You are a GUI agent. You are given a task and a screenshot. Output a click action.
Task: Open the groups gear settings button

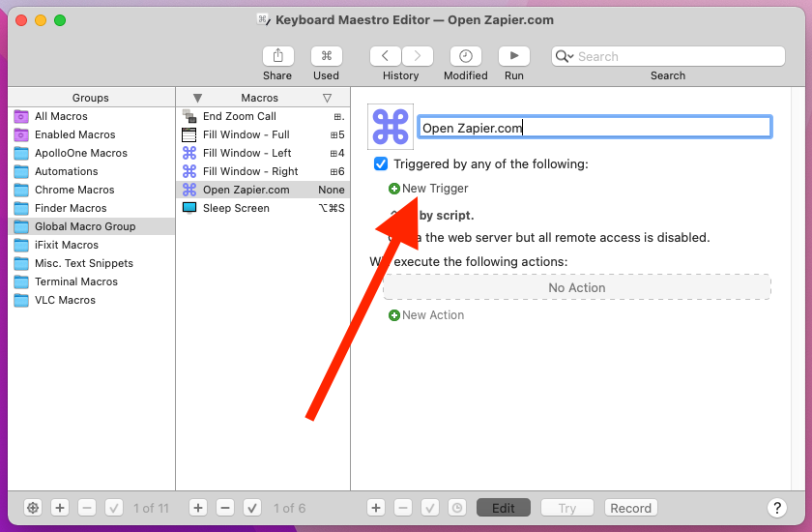[33, 508]
